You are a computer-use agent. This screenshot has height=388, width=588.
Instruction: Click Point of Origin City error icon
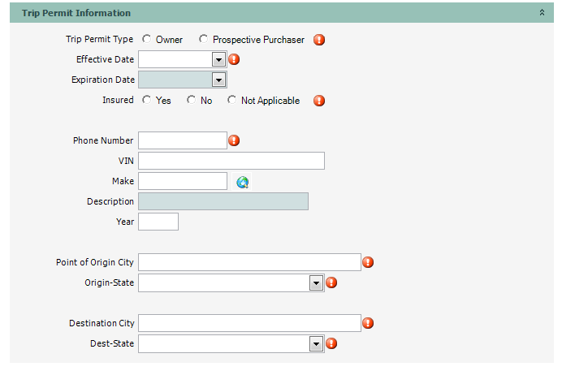click(x=368, y=262)
